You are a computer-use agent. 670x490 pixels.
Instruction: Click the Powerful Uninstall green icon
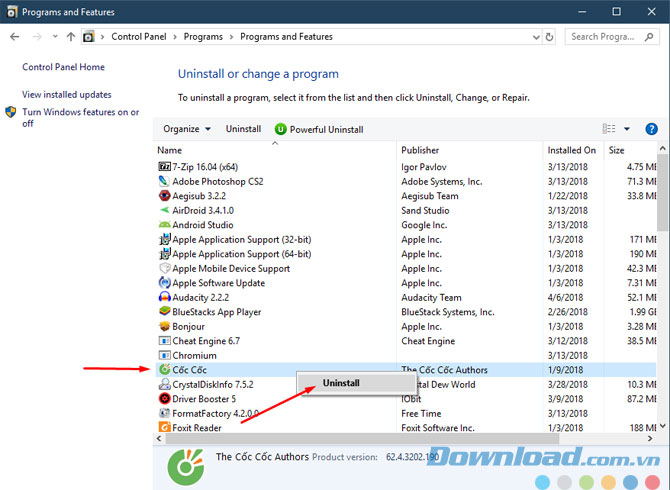[281, 129]
